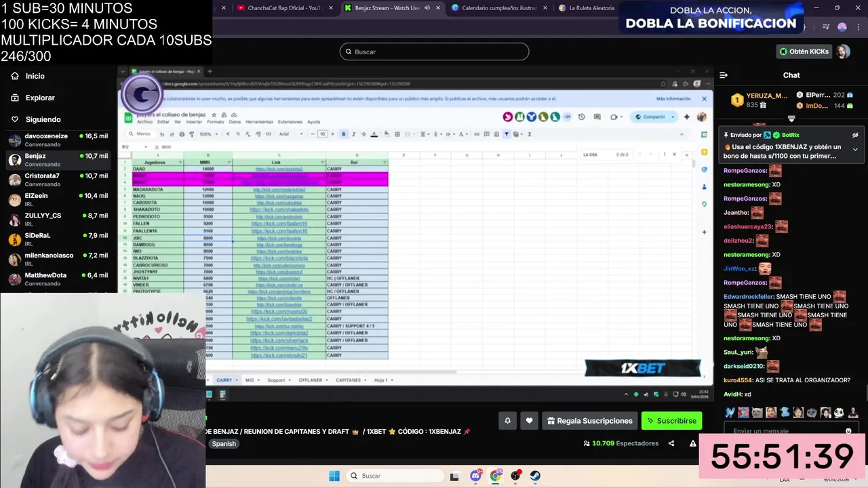Image resolution: width=868 pixels, height=488 pixels.
Task: Click the share icon beside Espectadores
Action: tap(671, 443)
